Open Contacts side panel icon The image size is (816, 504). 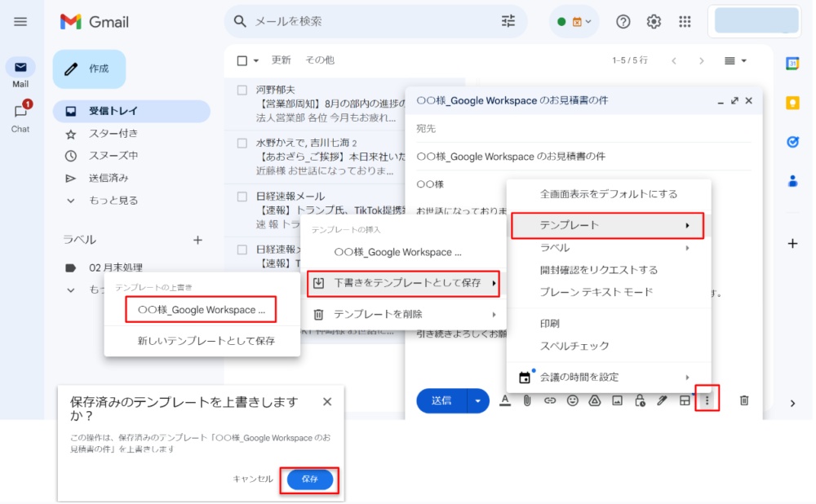tap(792, 181)
